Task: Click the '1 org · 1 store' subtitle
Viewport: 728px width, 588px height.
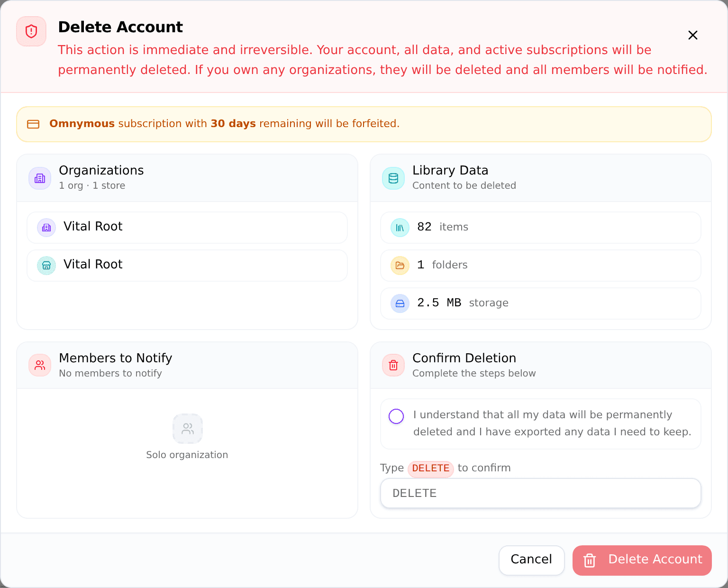Action: [92, 185]
